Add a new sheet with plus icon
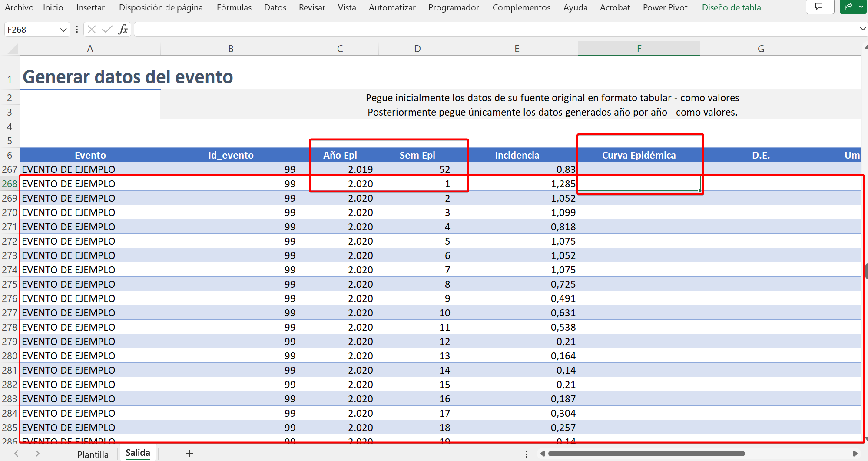 coord(189,454)
